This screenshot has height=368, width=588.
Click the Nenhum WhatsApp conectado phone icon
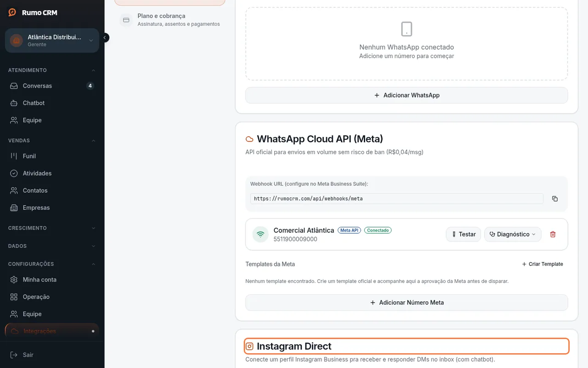click(x=407, y=29)
